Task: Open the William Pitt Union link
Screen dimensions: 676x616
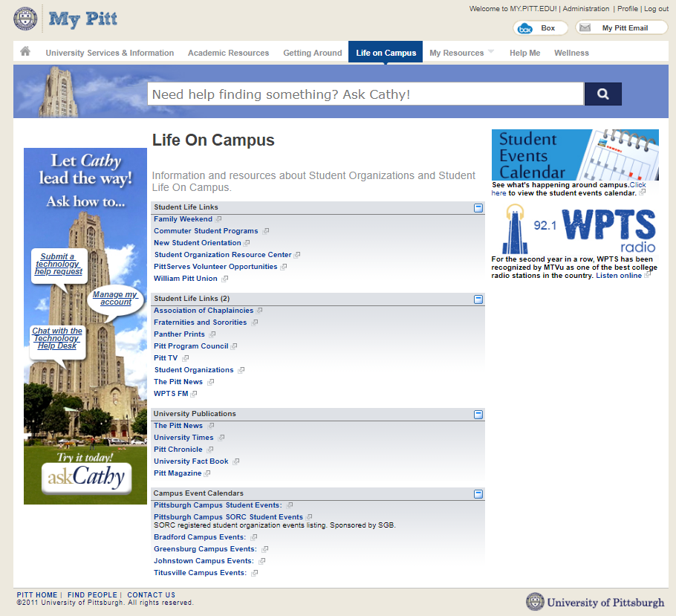Action: pyautogui.click(x=186, y=279)
